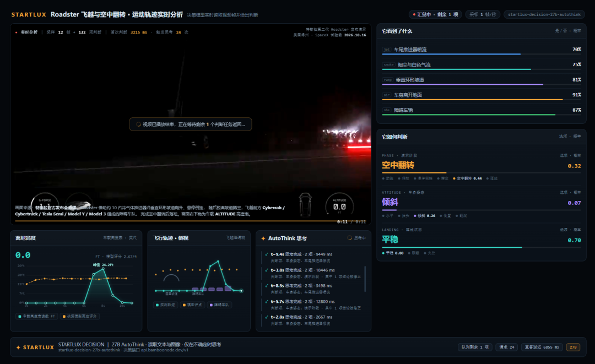Click the checkmark of the t=8.5s entry
Image resolution: width=595 pixels, height=364 pixels.
click(267, 286)
